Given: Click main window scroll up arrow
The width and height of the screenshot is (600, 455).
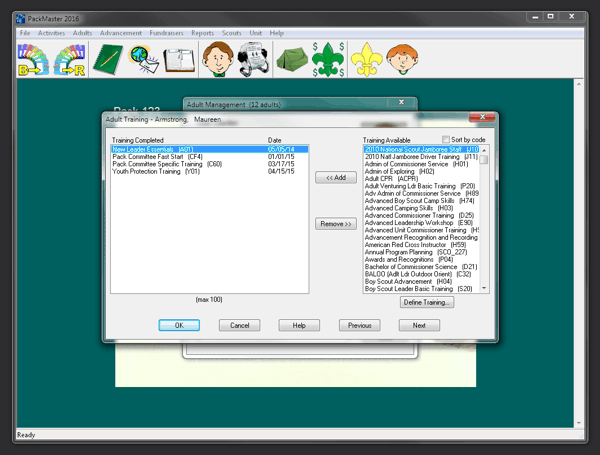Looking at the screenshot, I should (x=579, y=84).
